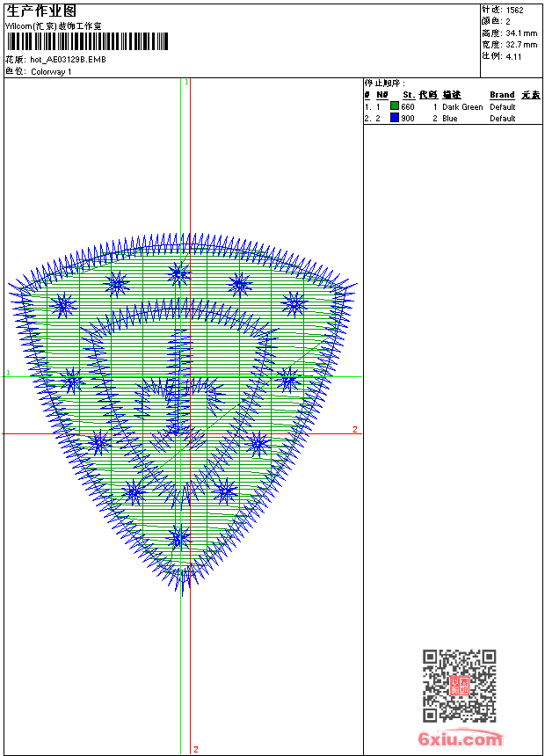The width and height of the screenshot is (545, 756).
Task: Click the green marker 1 at top
Action: [x=186, y=82]
